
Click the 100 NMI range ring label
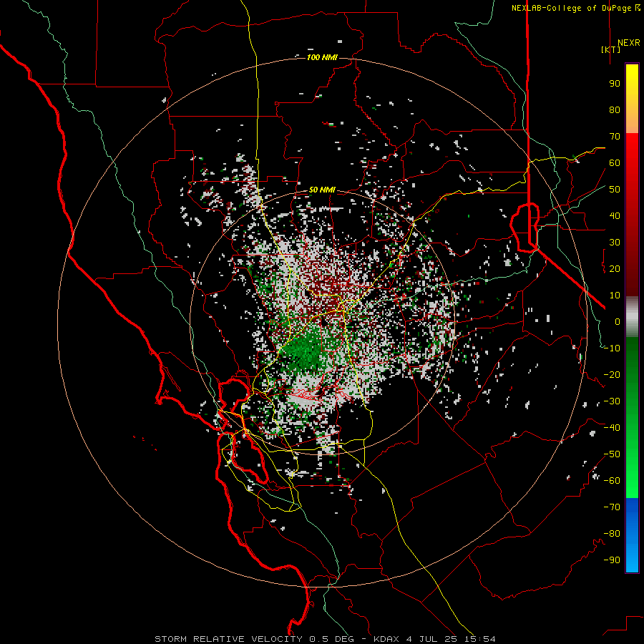point(322,57)
